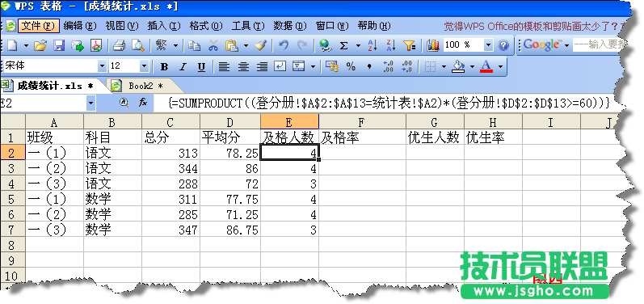Toggle center text alignment
The width and height of the screenshot is (644, 304).
[x=243, y=66]
